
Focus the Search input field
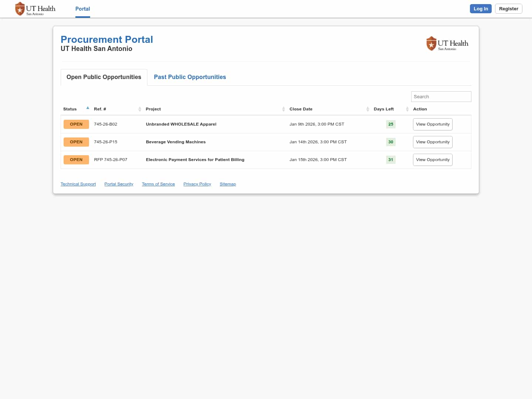click(x=441, y=96)
